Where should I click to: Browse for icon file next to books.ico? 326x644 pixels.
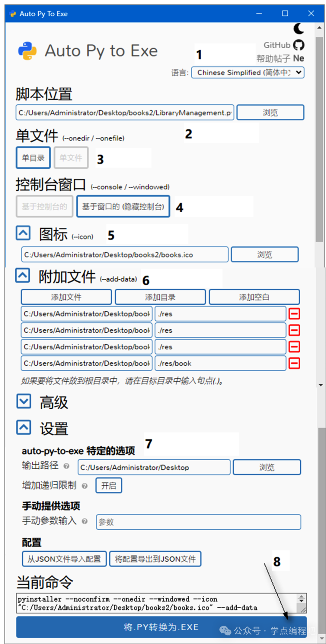pyautogui.click(x=265, y=255)
